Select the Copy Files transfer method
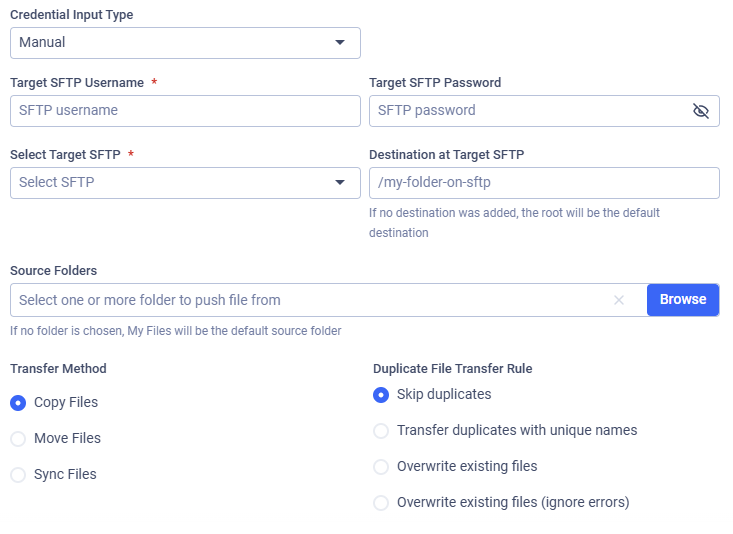This screenshot has width=733, height=534. [x=18, y=403]
